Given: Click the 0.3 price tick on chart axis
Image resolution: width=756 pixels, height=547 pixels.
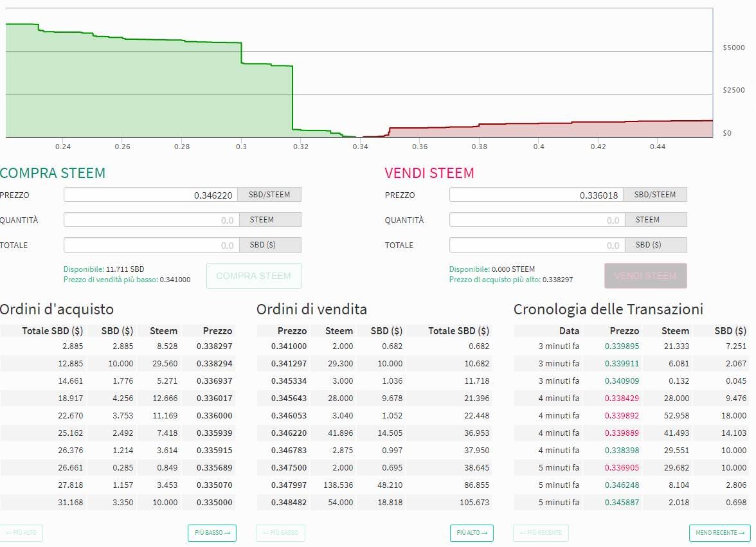Looking at the screenshot, I should [241, 147].
